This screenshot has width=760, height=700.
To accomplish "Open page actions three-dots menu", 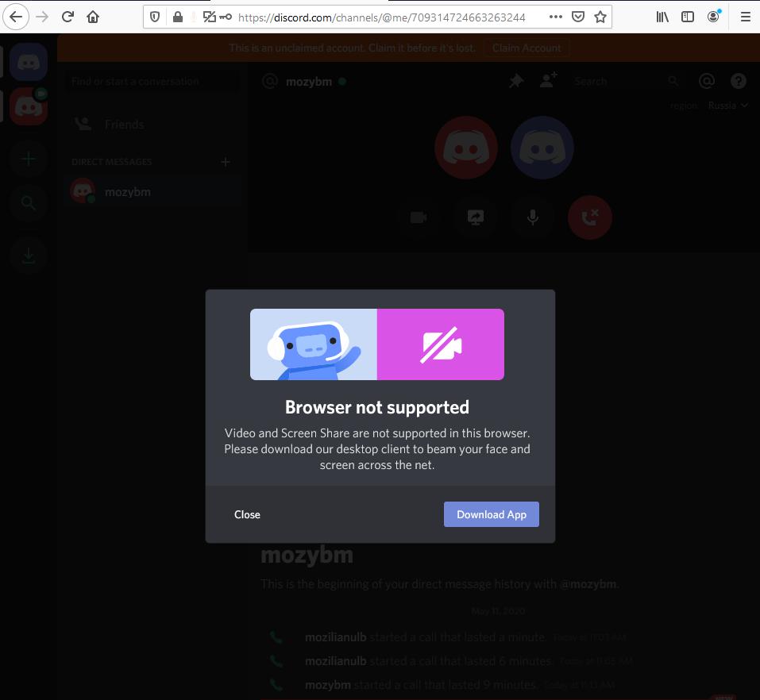I will pos(555,17).
